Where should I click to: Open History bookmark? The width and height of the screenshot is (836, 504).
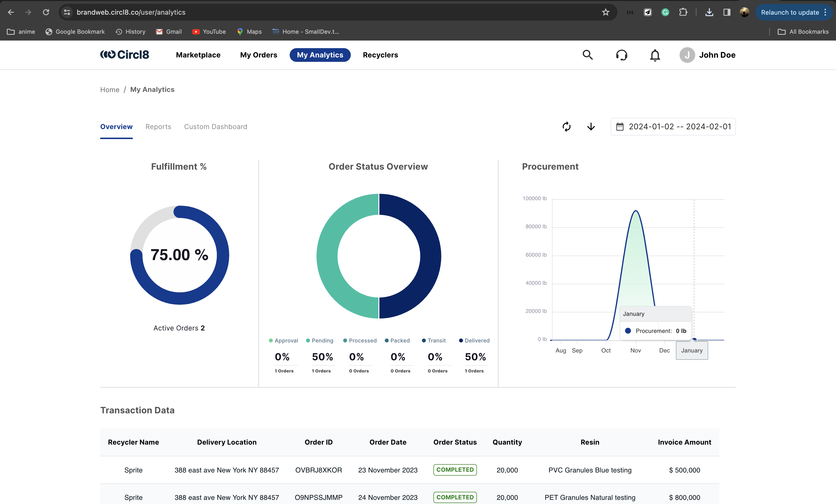tap(130, 32)
